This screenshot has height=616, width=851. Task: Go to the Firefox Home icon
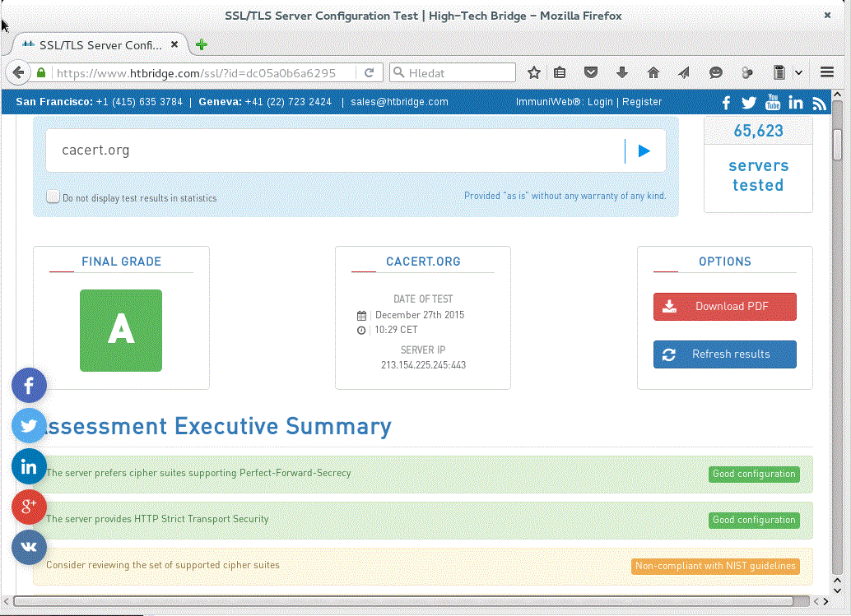point(653,73)
